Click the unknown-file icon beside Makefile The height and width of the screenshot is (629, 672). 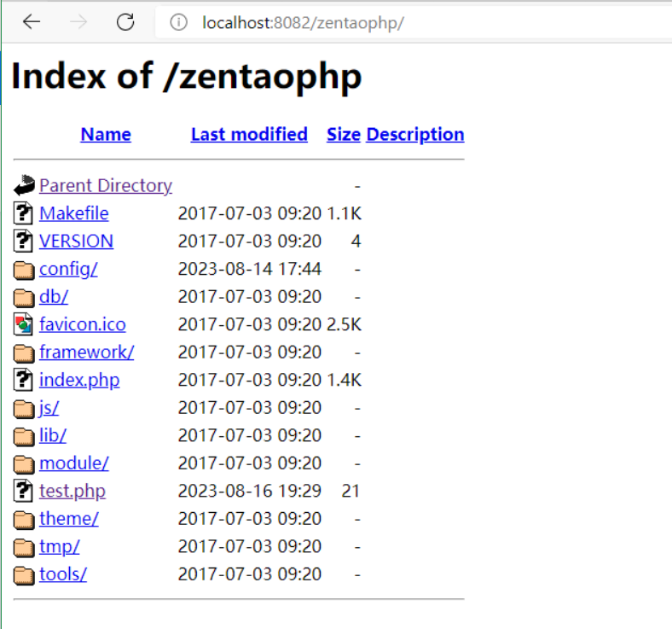click(x=24, y=213)
